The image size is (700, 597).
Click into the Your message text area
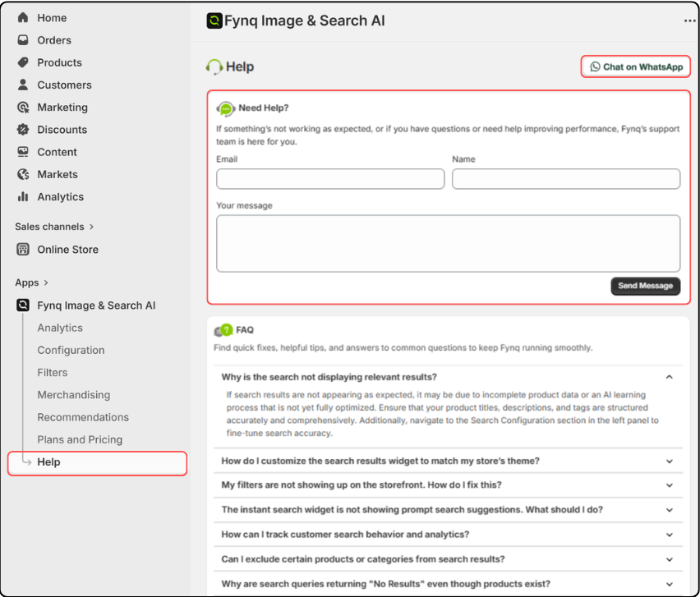coord(449,244)
